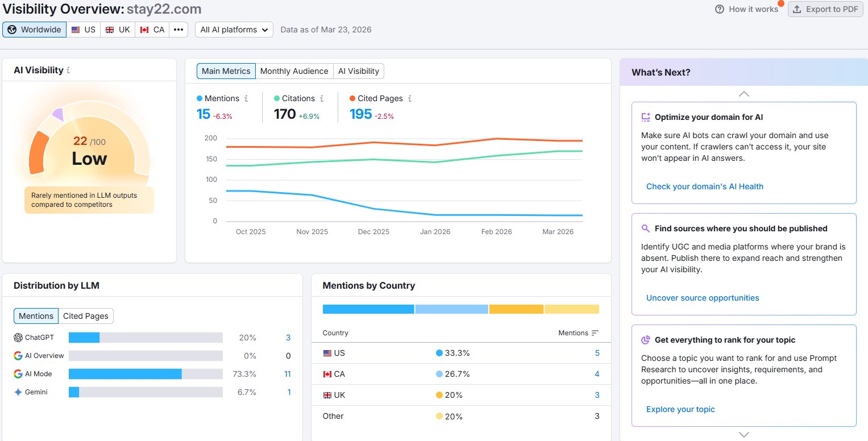
Task: Switch to Main Metrics tab
Action: click(226, 71)
